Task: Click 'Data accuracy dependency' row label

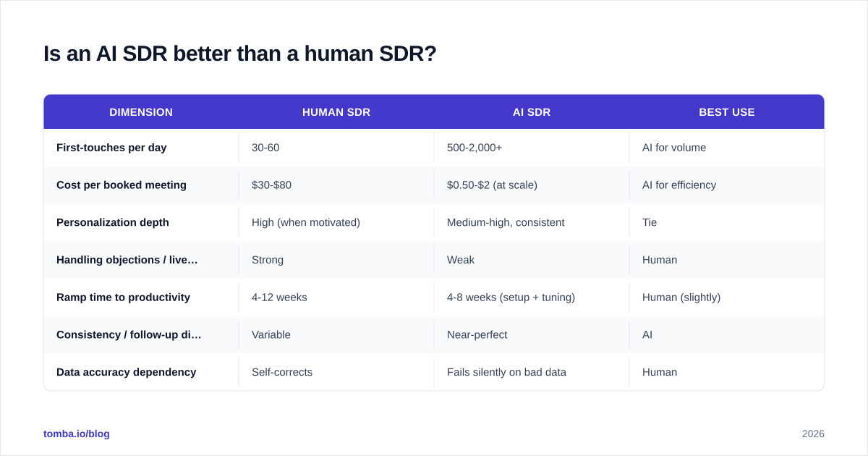Action: 127,372
